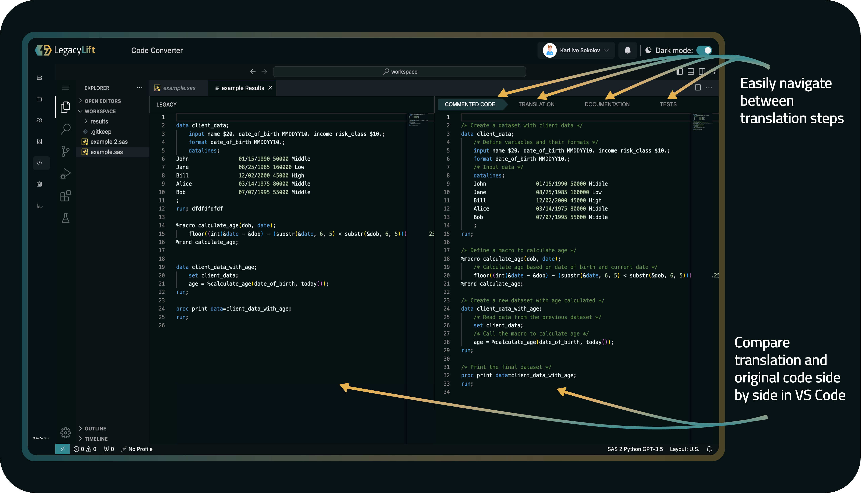Click 'run; dfdfdfdfdf' line in LEGACY editor
Viewport: 868px width, 493px height.
click(200, 209)
